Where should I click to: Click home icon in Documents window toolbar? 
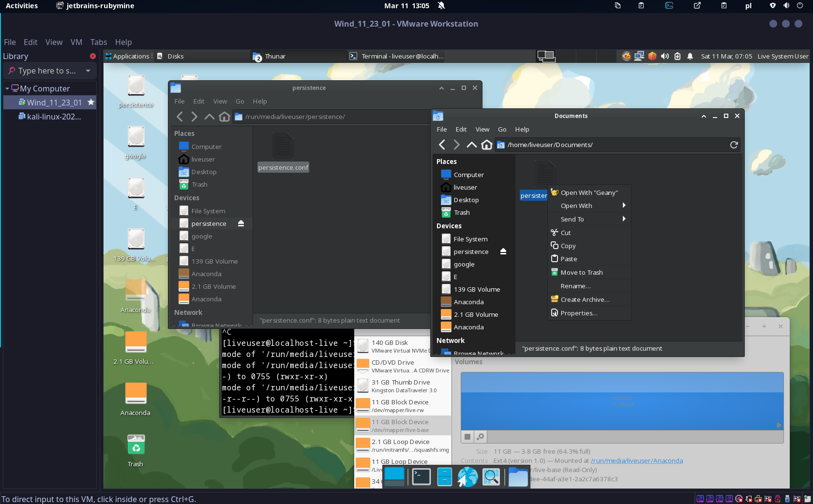487,145
